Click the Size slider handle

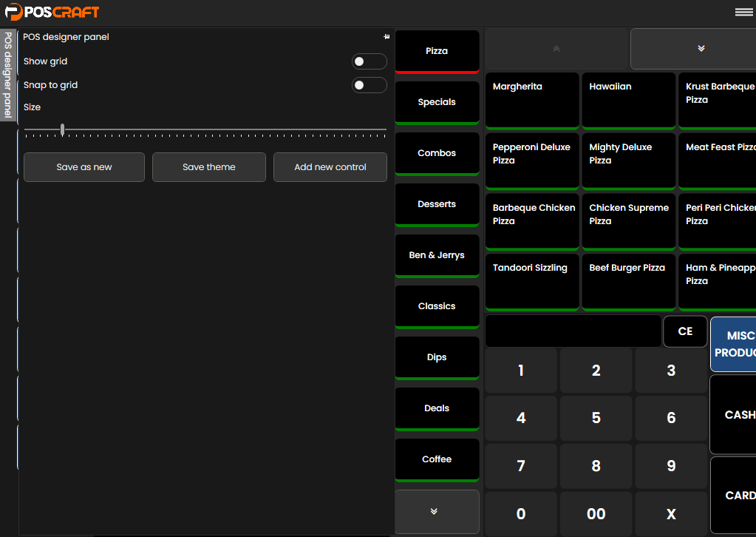(62, 130)
